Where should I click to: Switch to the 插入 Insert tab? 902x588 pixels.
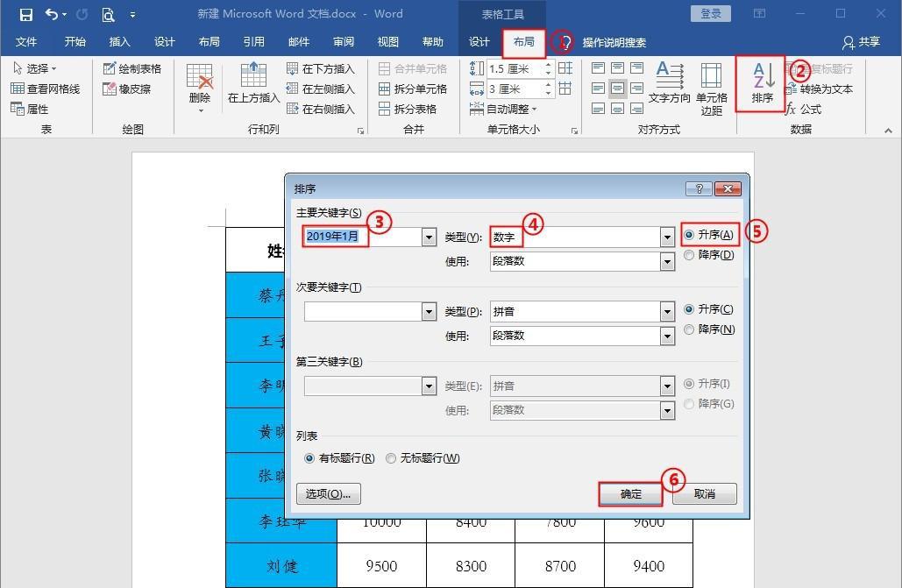tap(119, 42)
